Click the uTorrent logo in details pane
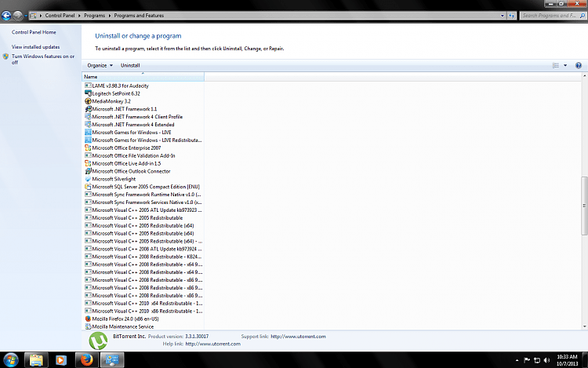The width and height of the screenshot is (588, 368). [98, 341]
